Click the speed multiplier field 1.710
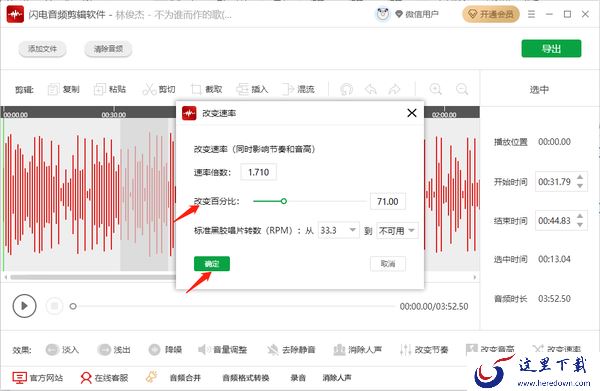This screenshot has width=600, height=391. pyautogui.click(x=258, y=172)
